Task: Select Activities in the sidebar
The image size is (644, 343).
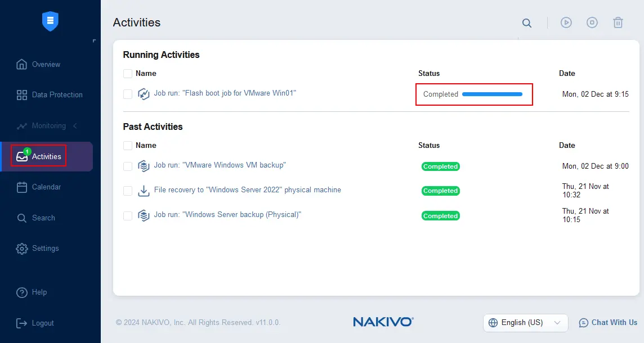Action: pyautogui.click(x=46, y=157)
